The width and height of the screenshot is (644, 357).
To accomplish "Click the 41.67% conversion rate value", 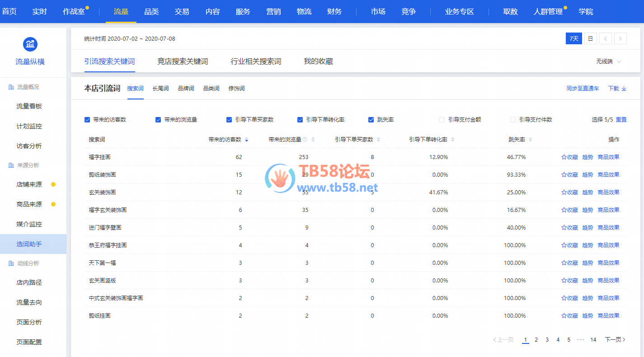I will tap(438, 193).
